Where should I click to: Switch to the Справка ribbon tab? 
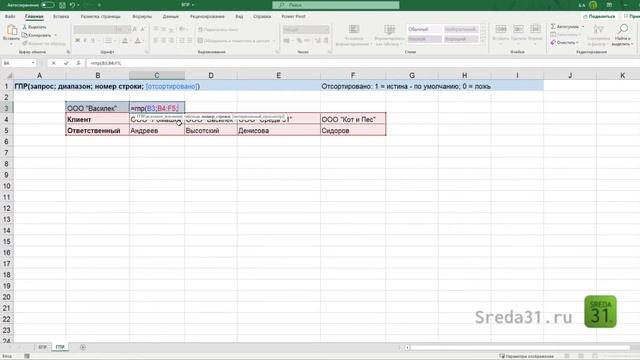click(262, 16)
